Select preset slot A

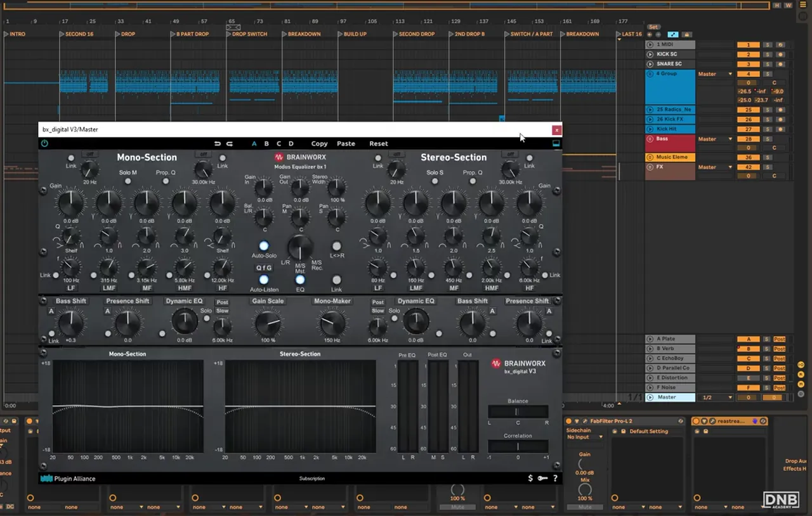coord(254,144)
